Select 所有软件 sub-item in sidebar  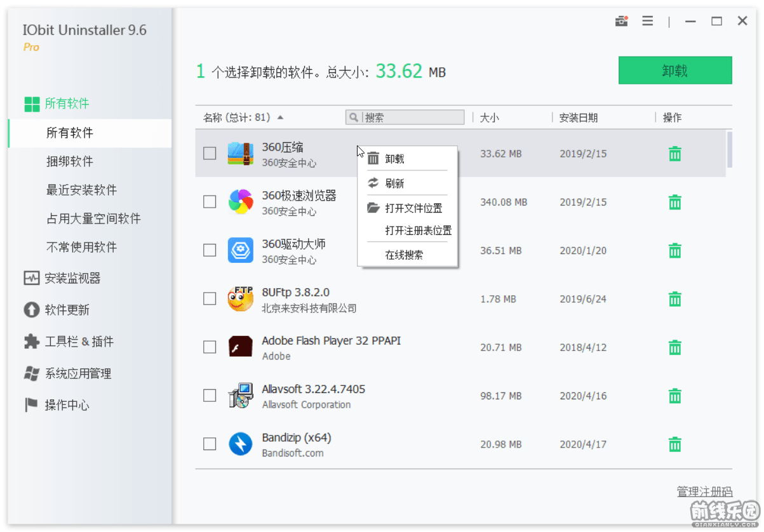(90, 133)
